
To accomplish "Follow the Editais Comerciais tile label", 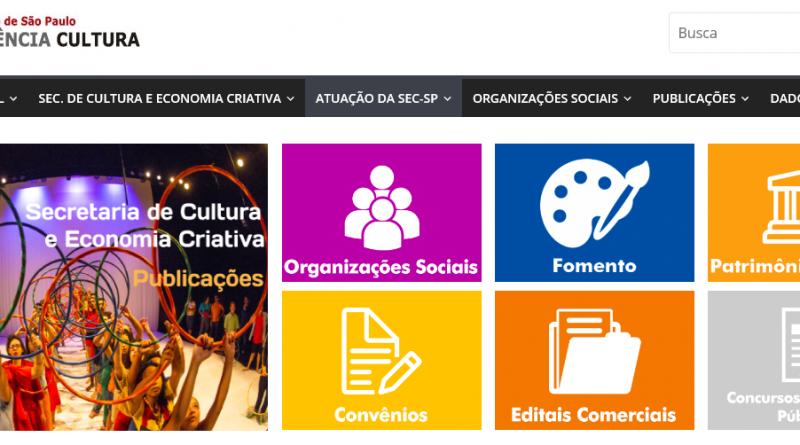I will (x=594, y=415).
